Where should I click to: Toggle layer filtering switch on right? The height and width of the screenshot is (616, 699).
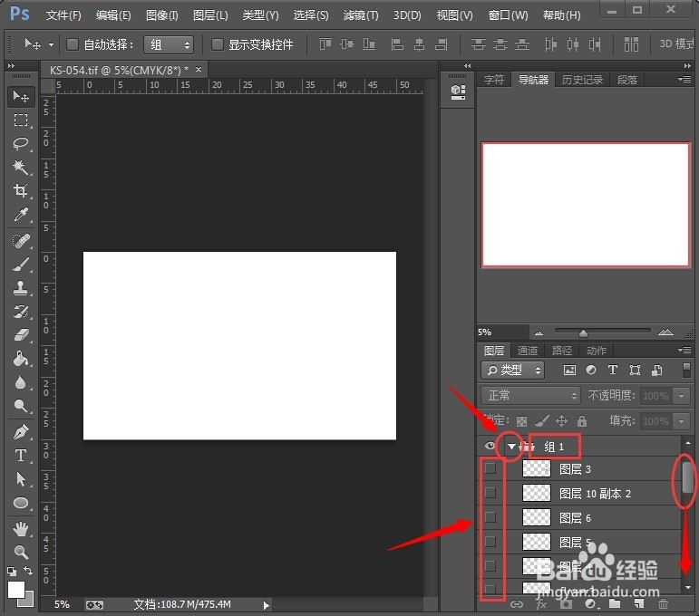point(686,371)
